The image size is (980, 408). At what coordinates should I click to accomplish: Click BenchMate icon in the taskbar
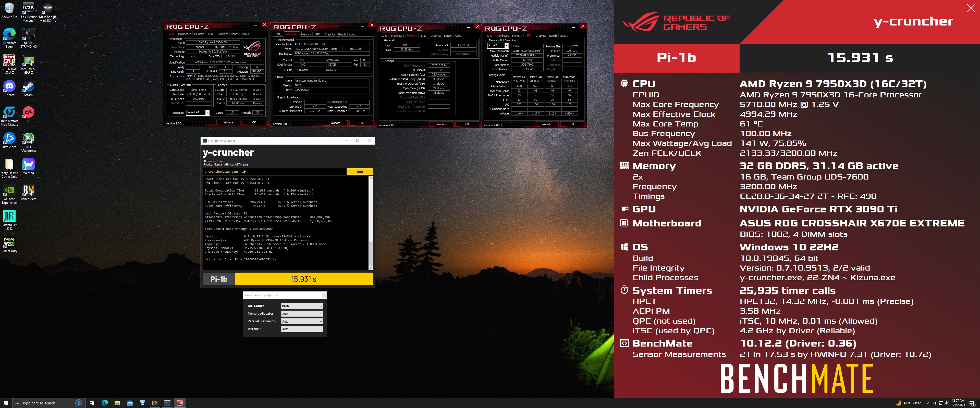154,403
